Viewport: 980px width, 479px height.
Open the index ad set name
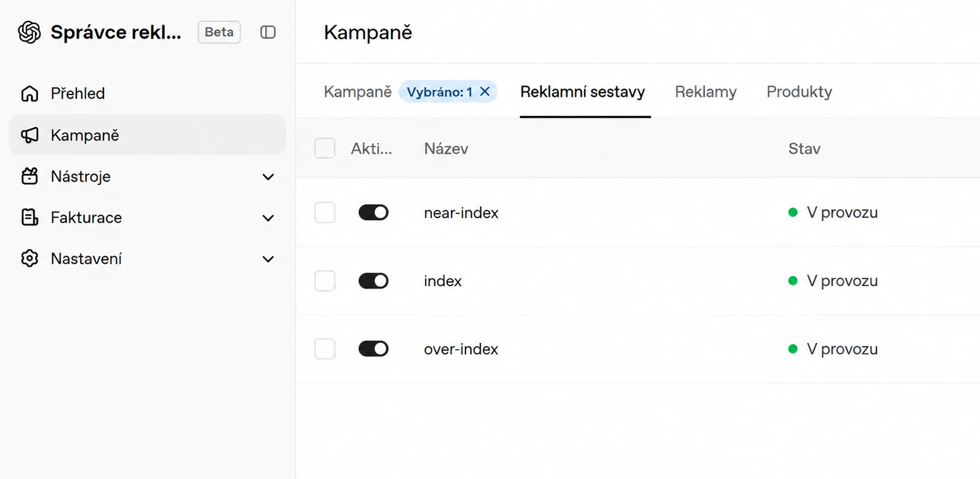(443, 281)
